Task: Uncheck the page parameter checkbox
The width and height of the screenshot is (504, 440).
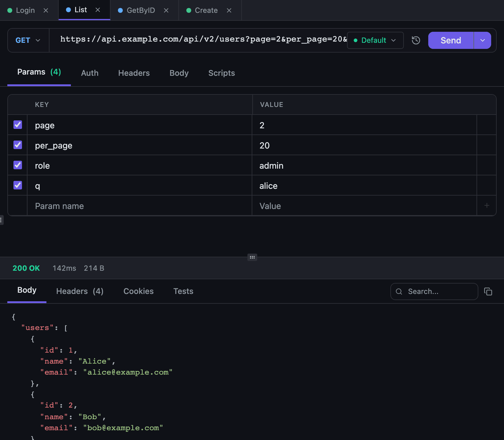Action: [18, 125]
